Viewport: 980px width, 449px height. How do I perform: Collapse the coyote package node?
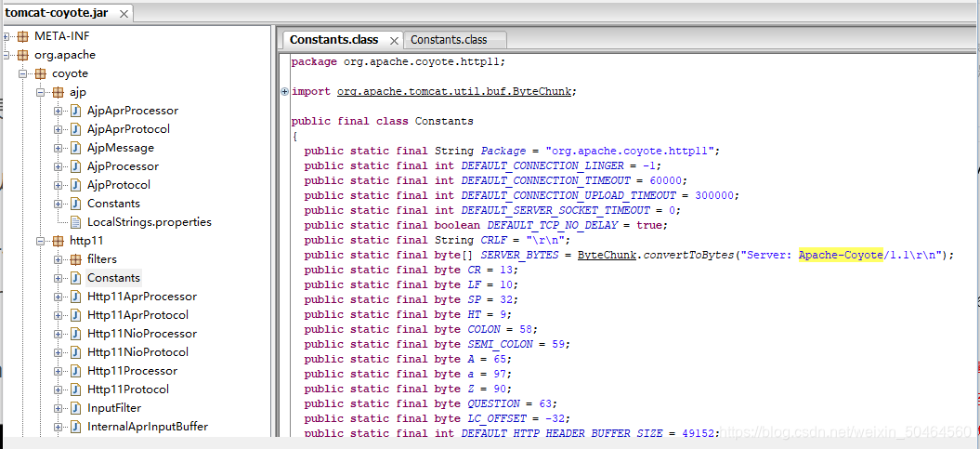[23, 73]
